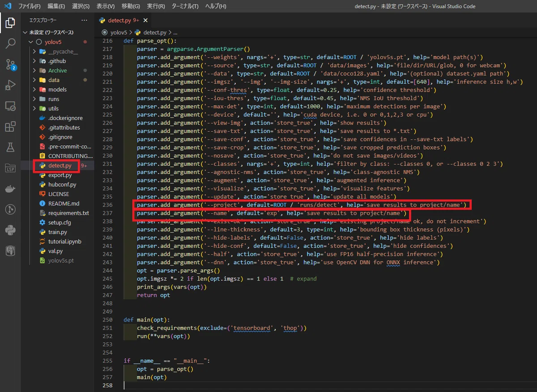Open the Run and Debug view

10,85
